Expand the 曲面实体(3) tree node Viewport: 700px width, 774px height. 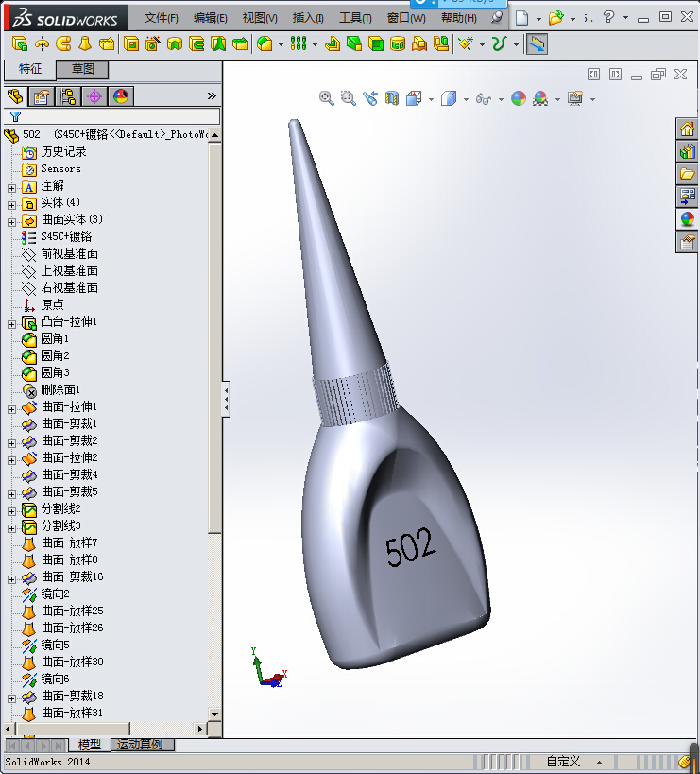pos(12,222)
